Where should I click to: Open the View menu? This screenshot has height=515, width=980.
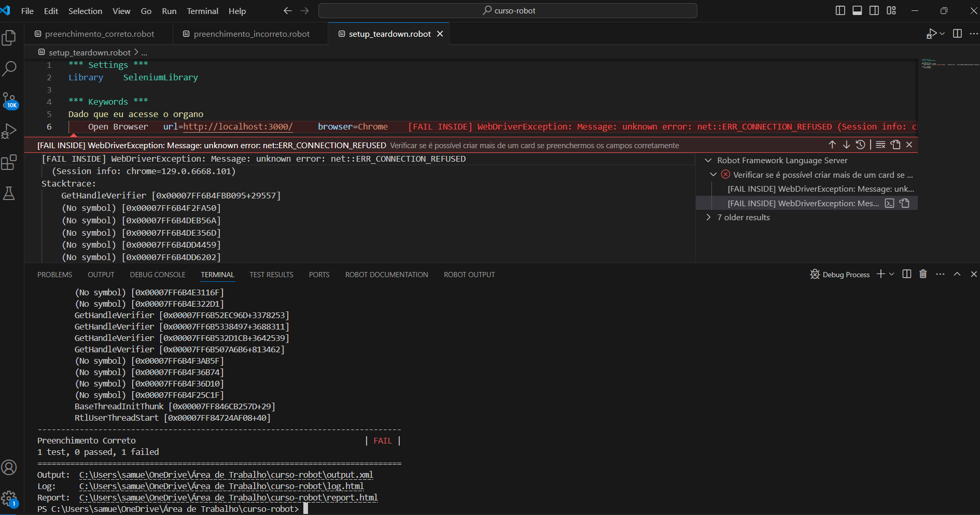(121, 11)
